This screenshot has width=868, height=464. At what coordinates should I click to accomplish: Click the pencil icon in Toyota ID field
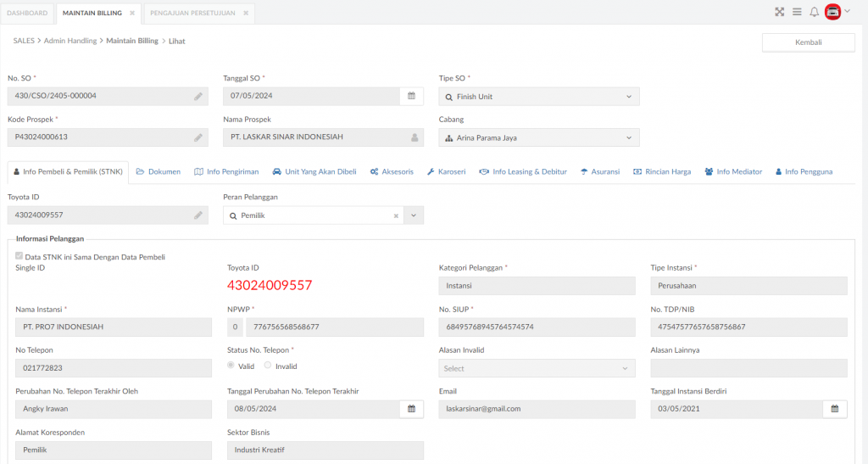click(198, 215)
